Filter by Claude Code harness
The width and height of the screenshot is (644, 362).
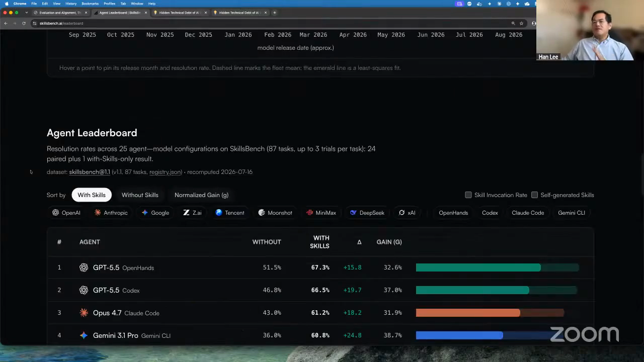528,213
